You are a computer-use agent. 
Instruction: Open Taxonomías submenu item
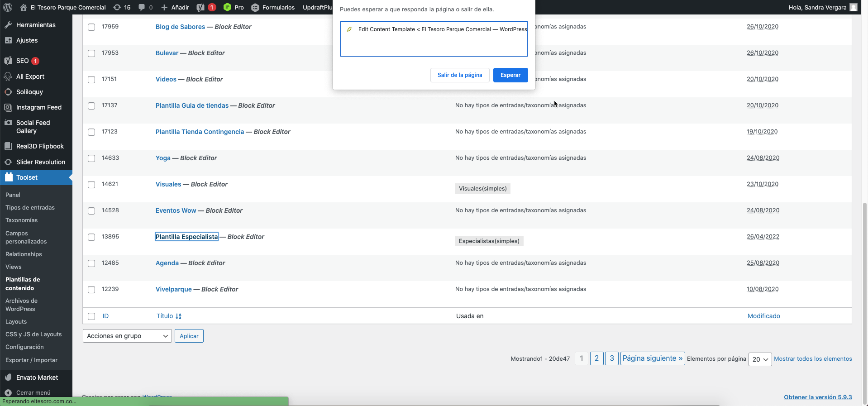[x=21, y=220]
